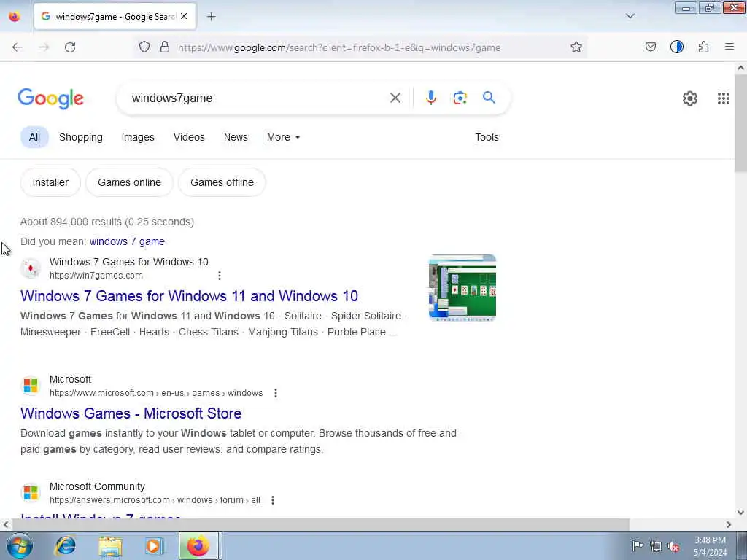Open the three-dot menu for Microsoft Store result
Screen dimensions: 747x560
point(275,393)
